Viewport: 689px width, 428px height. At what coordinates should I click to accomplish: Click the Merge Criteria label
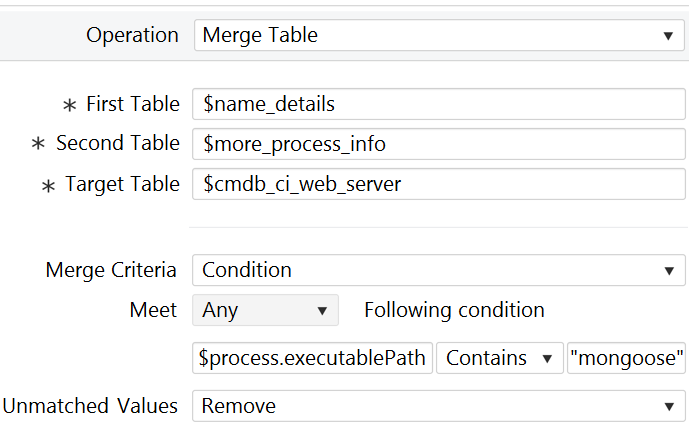coord(111,270)
